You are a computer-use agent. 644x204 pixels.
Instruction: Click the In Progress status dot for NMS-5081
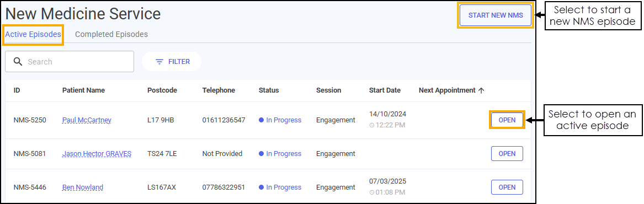click(261, 154)
